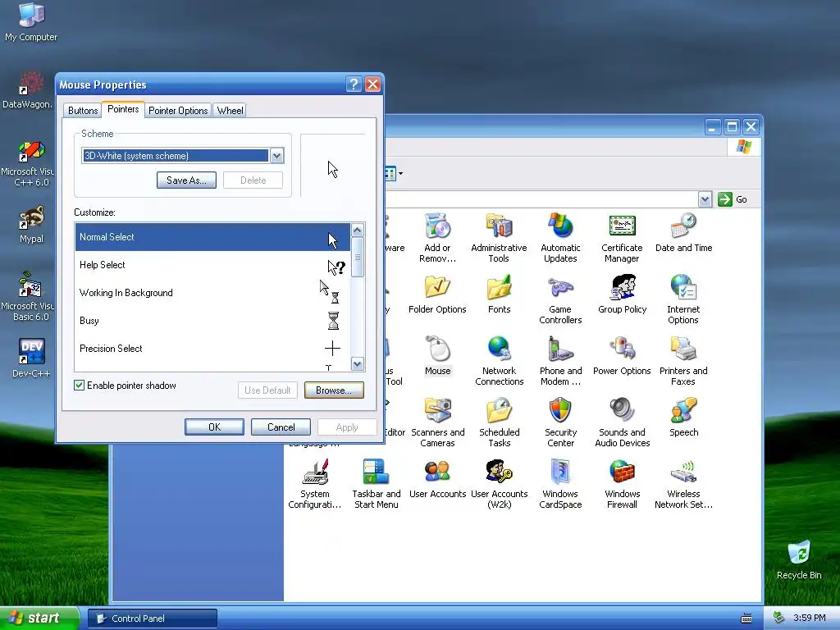This screenshot has height=630, width=840.
Task: Select Help Select pointer row
Action: (x=212, y=265)
